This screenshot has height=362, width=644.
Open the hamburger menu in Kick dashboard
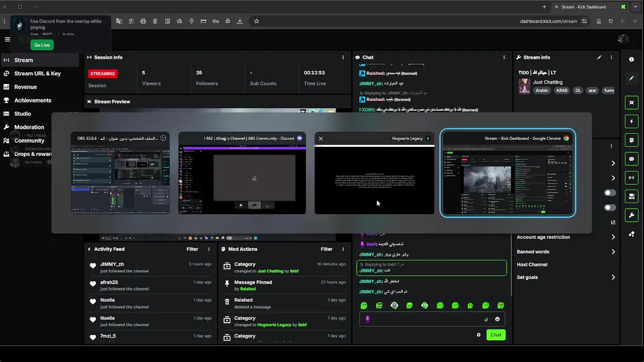pos(7,39)
